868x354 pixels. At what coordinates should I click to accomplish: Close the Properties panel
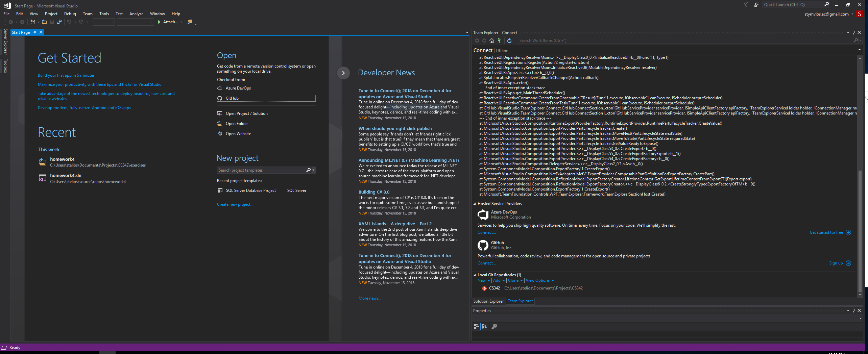pos(859,310)
